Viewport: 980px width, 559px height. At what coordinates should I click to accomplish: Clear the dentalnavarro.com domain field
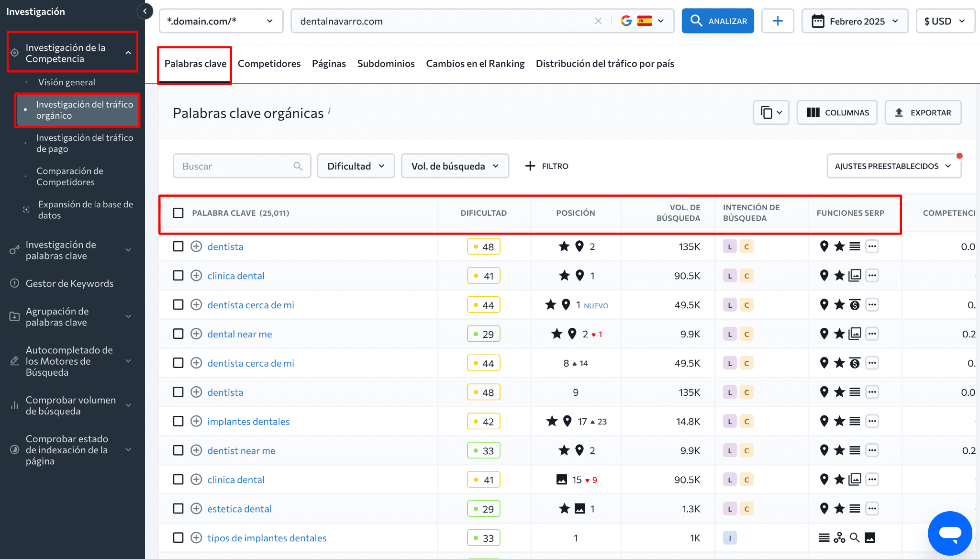(598, 21)
